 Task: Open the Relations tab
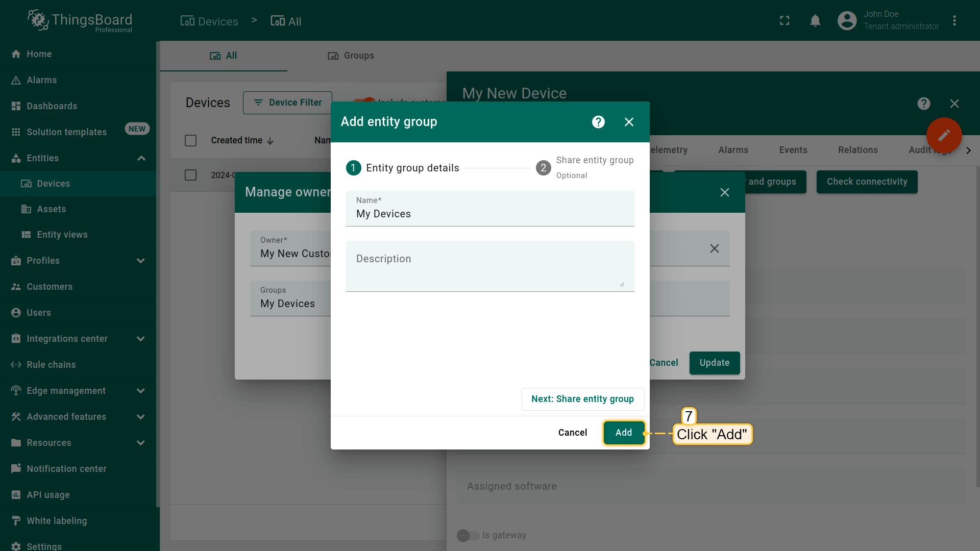click(x=857, y=150)
